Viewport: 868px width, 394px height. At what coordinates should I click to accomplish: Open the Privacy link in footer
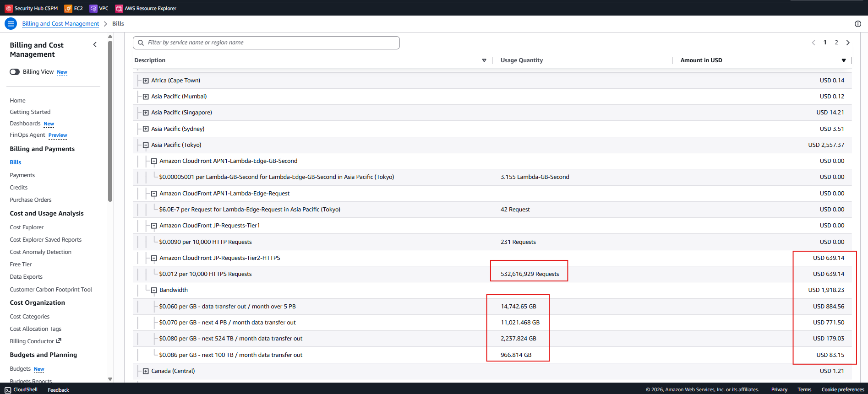click(x=779, y=390)
